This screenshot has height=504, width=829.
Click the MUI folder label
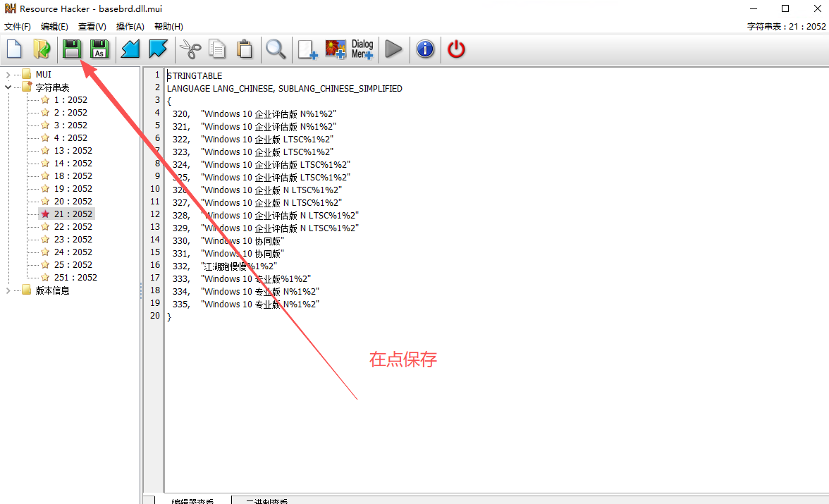pos(44,75)
